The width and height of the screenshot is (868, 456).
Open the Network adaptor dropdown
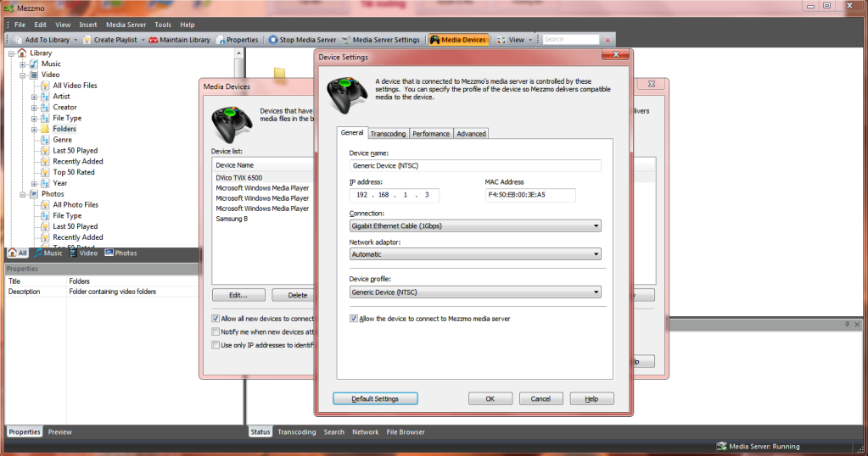pyautogui.click(x=475, y=254)
